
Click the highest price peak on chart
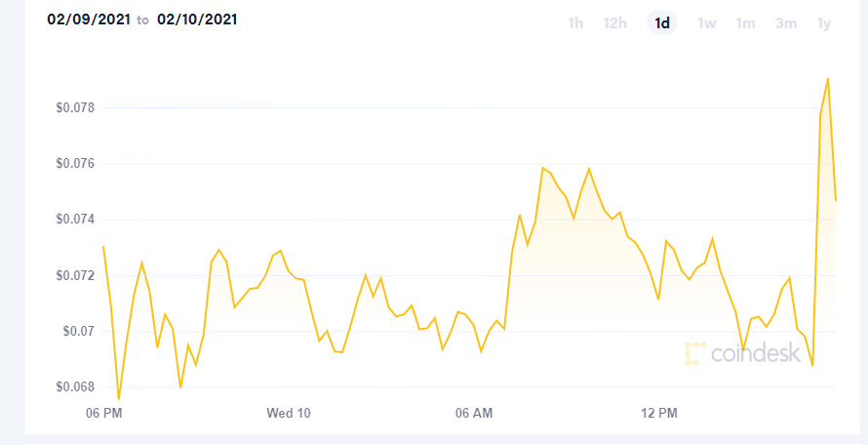point(828,79)
